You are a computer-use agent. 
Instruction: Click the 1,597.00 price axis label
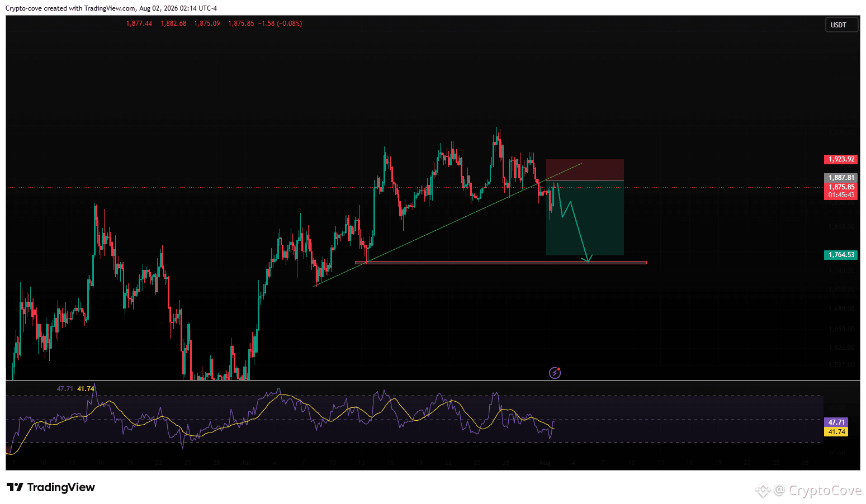pyautogui.click(x=841, y=365)
